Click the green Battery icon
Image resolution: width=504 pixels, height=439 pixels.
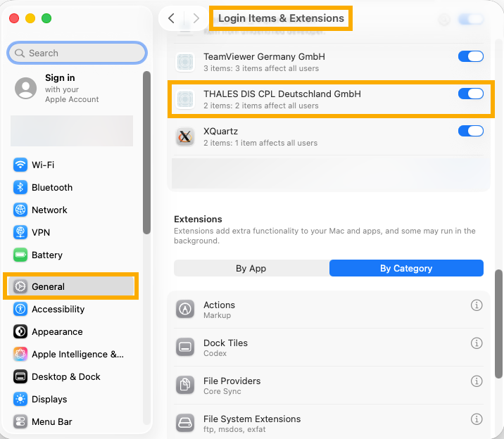[20, 255]
